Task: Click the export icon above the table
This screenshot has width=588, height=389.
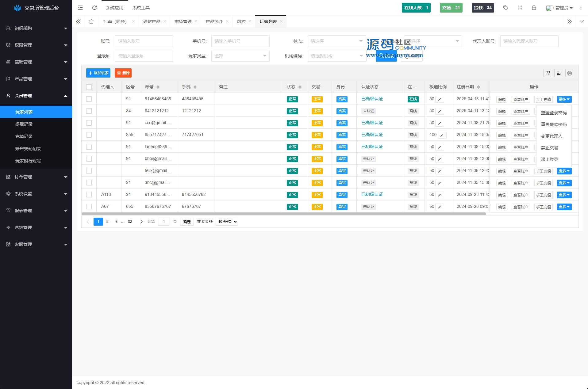Action: point(559,73)
